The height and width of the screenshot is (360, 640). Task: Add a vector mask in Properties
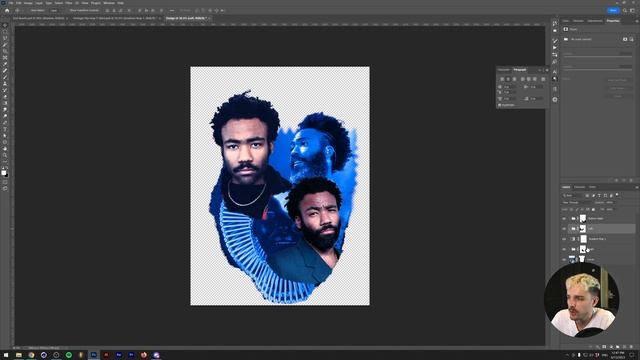point(631,39)
